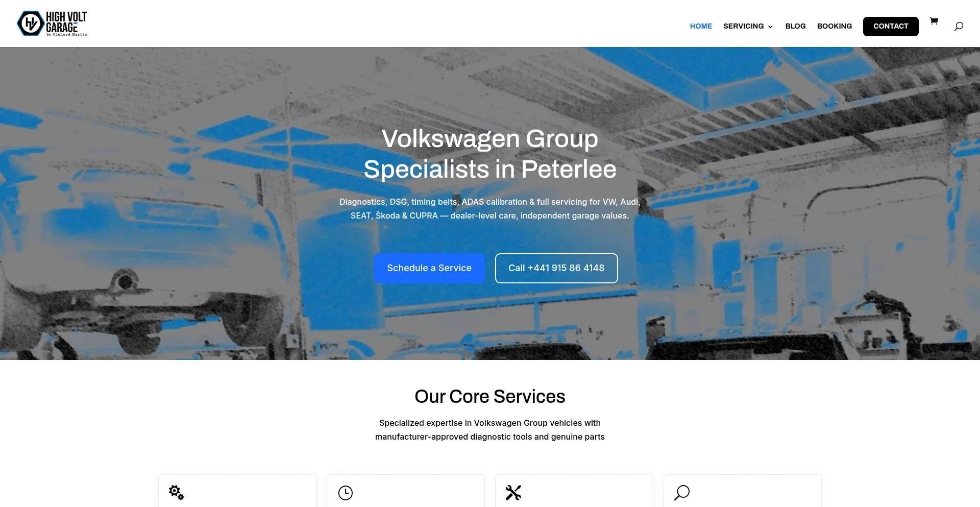Viewport: 980px width, 507px height.
Task: Select the clock icon service card
Action: (x=406, y=491)
